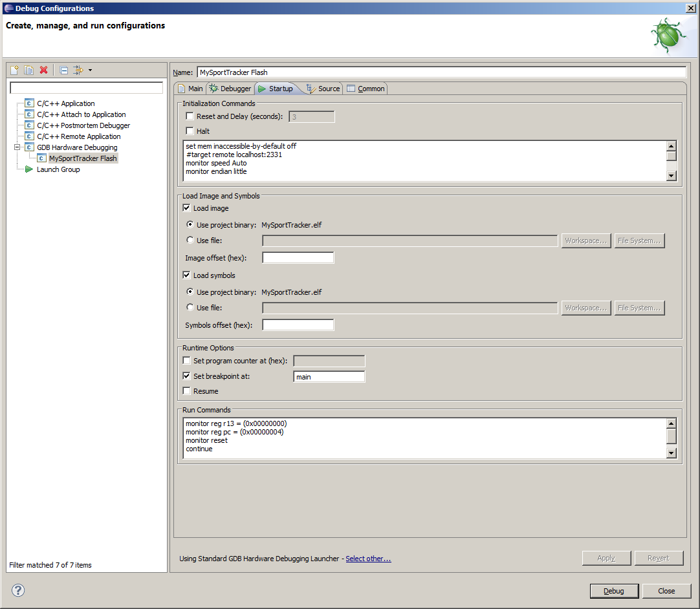Image resolution: width=700 pixels, height=609 pixels.
Task: Click the MySportTracker Flash config icon
Action: tap(42, 158)
